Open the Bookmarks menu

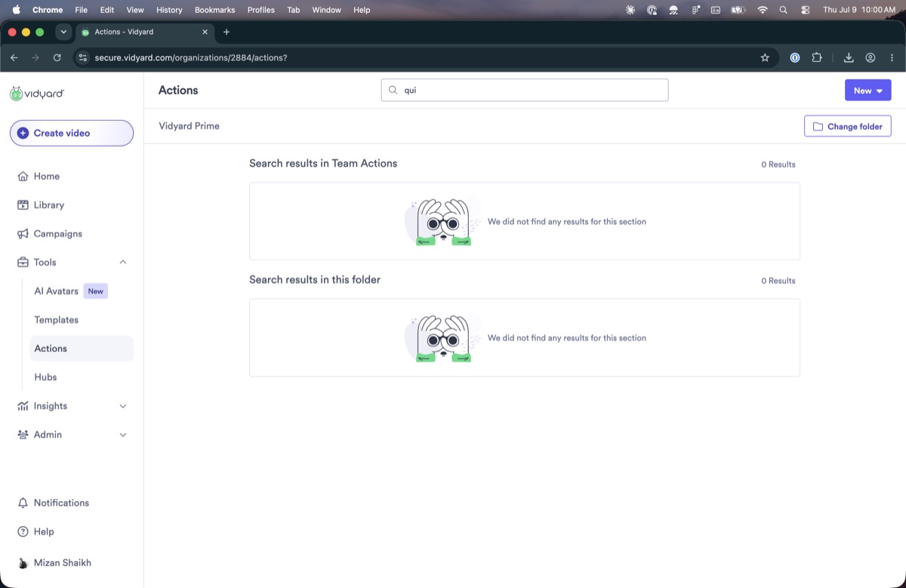pyautogui.click(x=214, y=10)
